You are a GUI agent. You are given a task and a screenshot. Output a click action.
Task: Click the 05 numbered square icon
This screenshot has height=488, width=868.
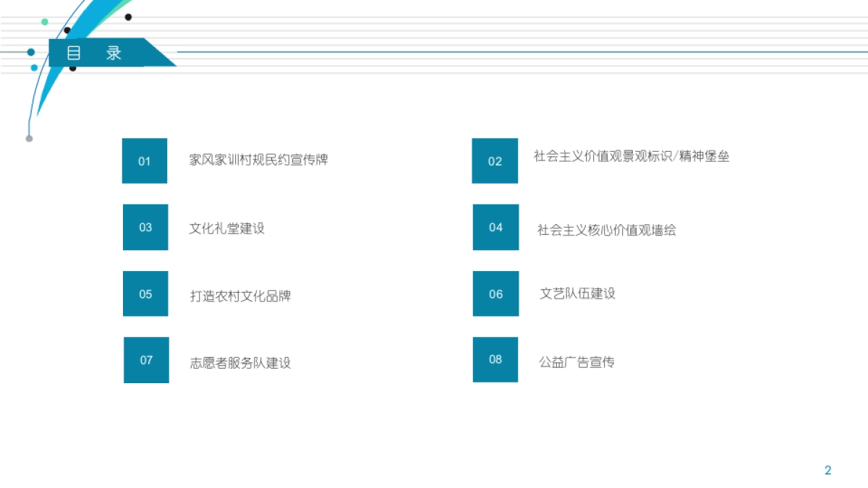click(145, 294)
